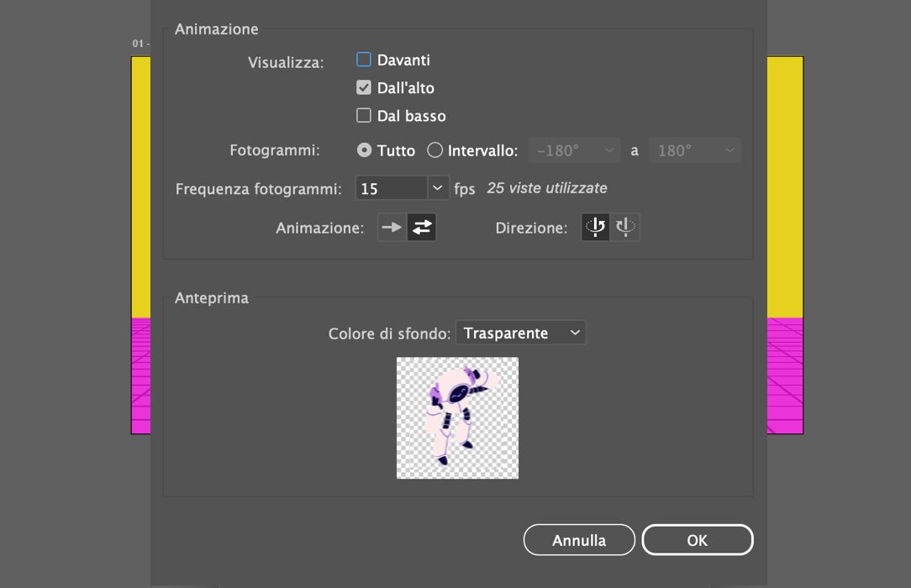Image resolution: width=911 pixels, height=588 pixels.
Task: Click the robot animation preview thumbnail
Action: click(457, 417)
